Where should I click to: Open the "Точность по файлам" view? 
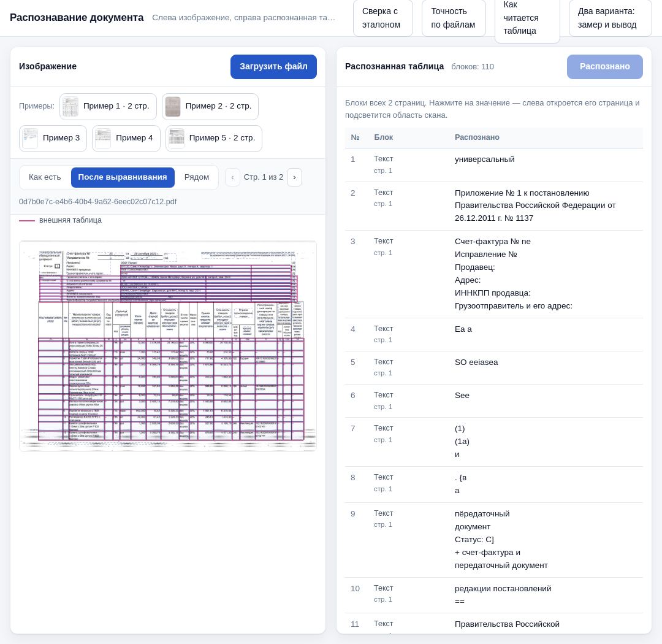[454, 18]
